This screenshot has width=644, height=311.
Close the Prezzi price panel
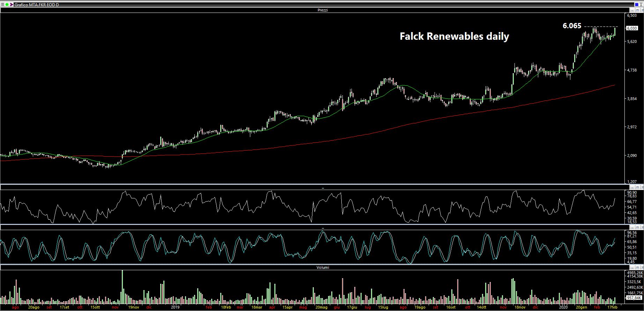tap(642, 10)
